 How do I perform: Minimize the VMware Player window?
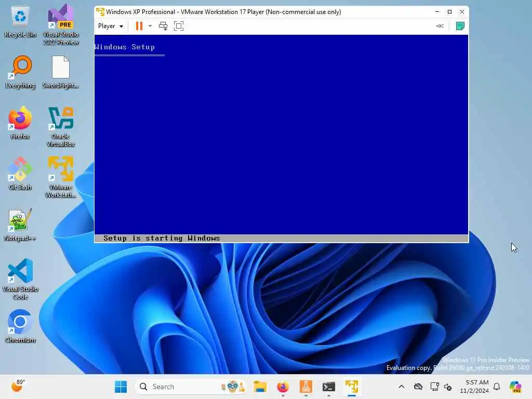point(437,12)
